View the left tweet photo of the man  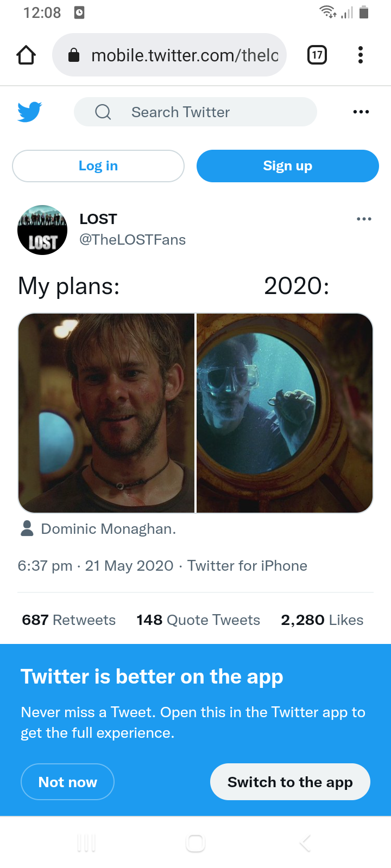point(106,413)
